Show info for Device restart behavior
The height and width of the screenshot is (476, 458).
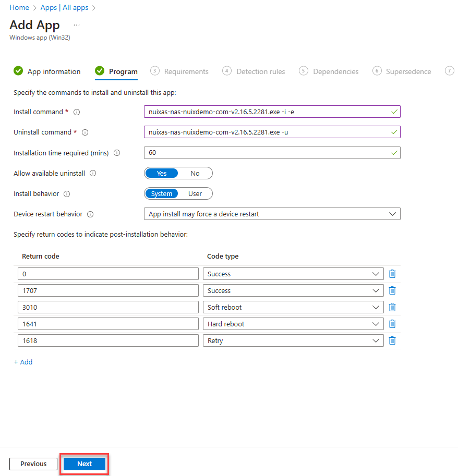click(90, 214)
